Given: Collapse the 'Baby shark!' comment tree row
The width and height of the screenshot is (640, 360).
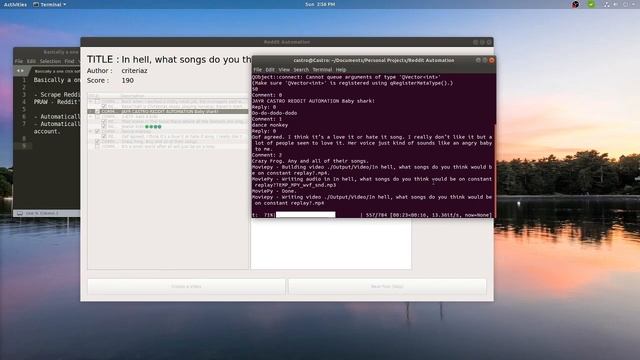Looking at the screenshot, I should click(91, 111).
